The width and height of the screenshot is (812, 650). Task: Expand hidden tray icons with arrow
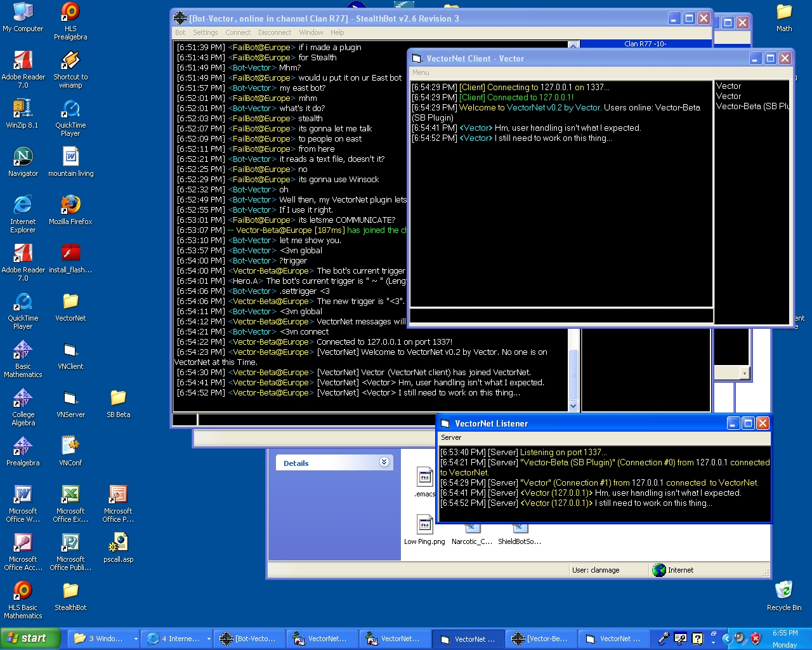[x=727, y=639]
